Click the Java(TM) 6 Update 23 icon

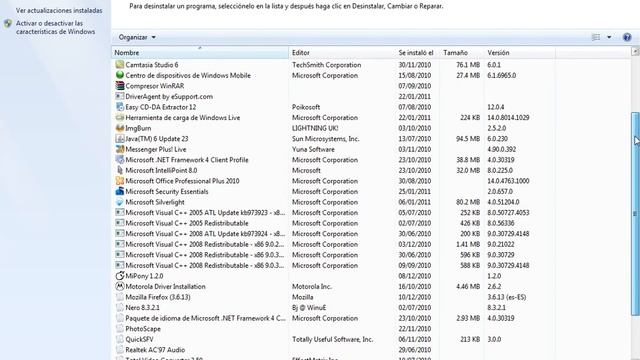120,139
